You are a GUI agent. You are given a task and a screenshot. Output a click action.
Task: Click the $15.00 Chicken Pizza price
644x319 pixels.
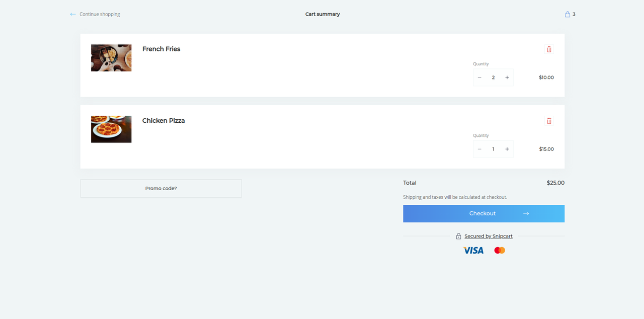coord(546,149)
